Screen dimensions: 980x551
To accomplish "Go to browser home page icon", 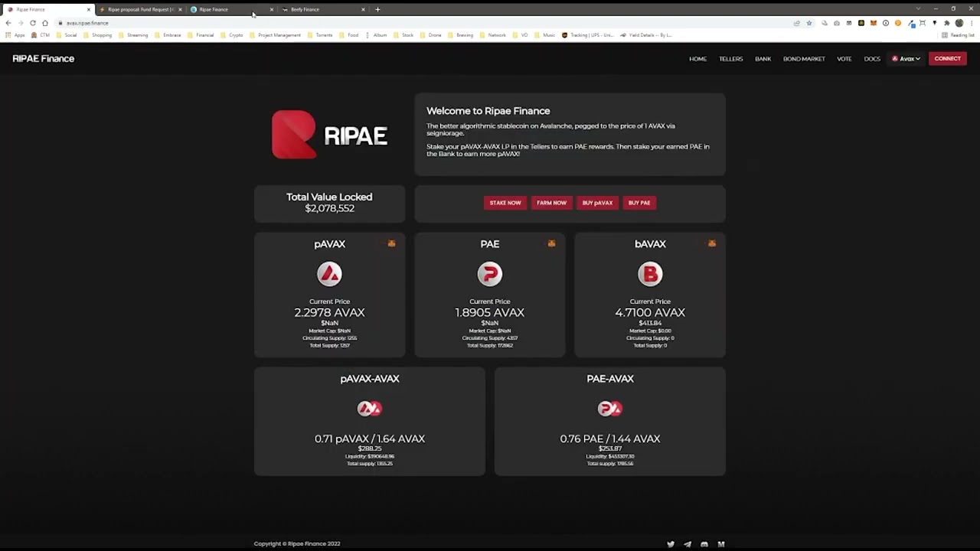I will pos(44,23).
